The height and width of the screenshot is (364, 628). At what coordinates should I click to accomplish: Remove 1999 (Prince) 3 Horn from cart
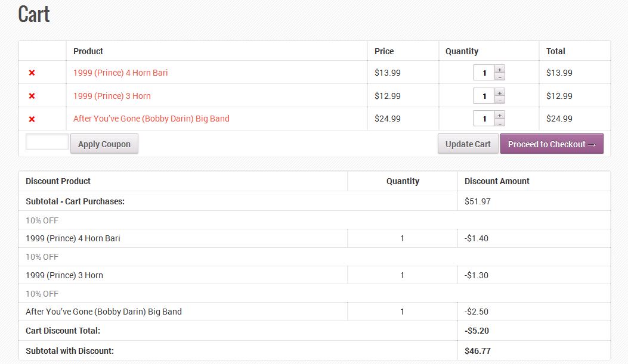point(32,96)
